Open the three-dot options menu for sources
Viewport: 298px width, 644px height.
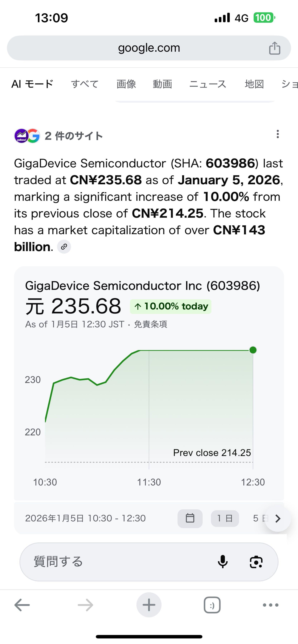(277, 134)
